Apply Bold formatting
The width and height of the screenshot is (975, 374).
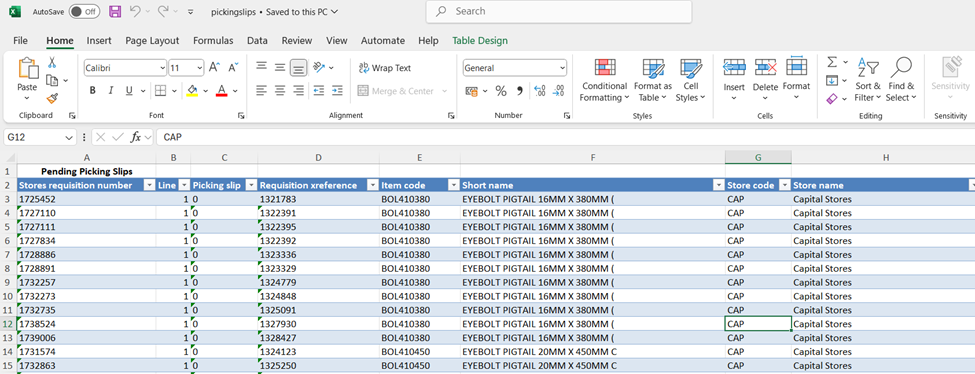point(93,91)
